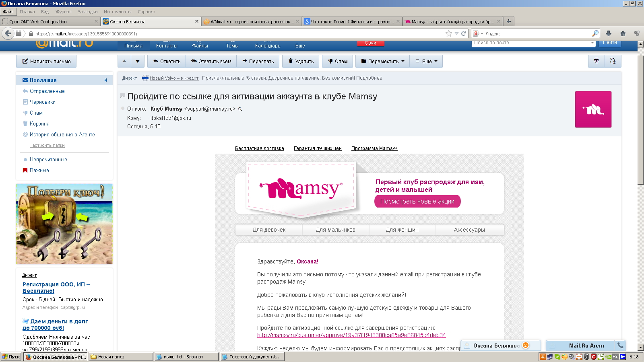Click the Ответить button
The height and width of the screenshot is (362, 644).
(167, 61)
